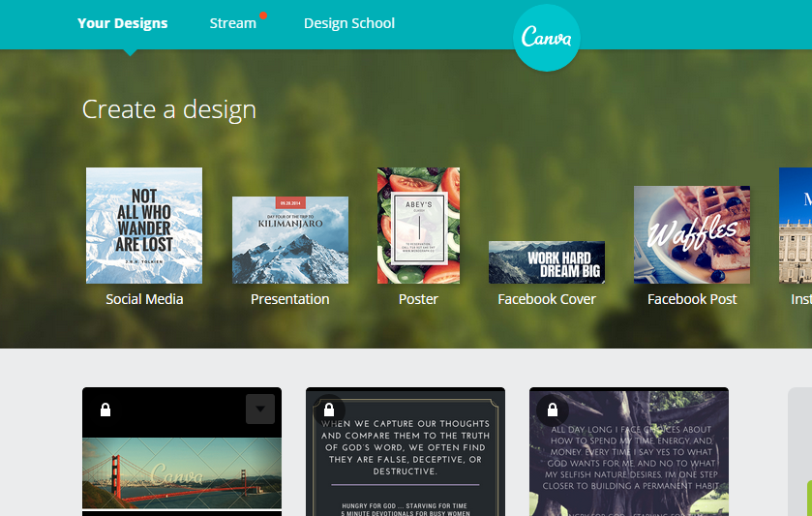Select the Kilimanjaro Presentation thumbnail

(290, 240)
